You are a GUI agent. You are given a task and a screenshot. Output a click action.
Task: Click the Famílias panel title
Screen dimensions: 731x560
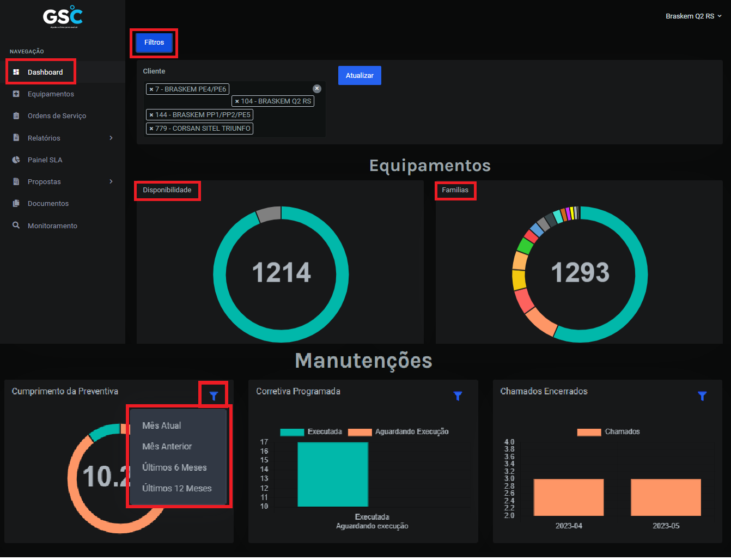coord(455,190)
